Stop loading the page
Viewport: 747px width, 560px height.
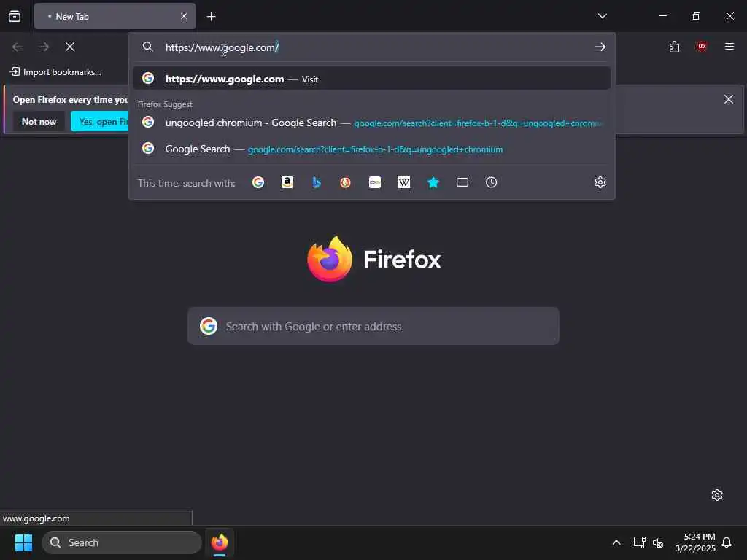click(70, 47)
